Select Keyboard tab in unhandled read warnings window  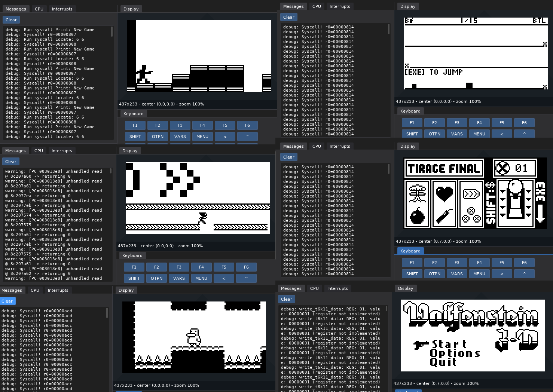click(132, 255)
